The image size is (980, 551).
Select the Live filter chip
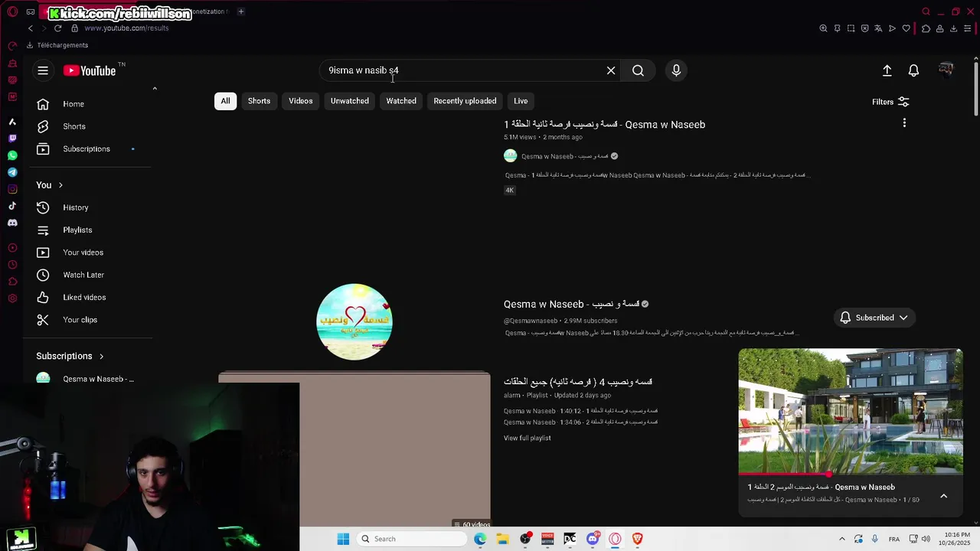click(x=521, y=101)
